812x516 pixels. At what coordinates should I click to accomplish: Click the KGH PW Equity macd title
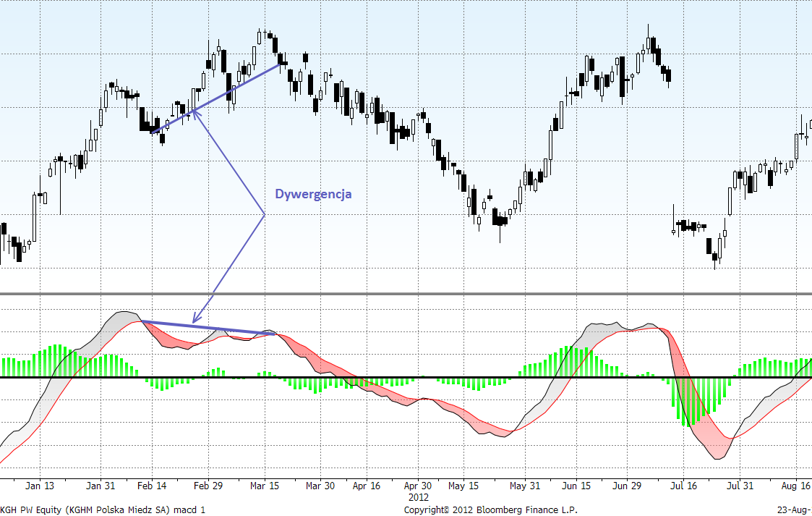click(103, 509)
